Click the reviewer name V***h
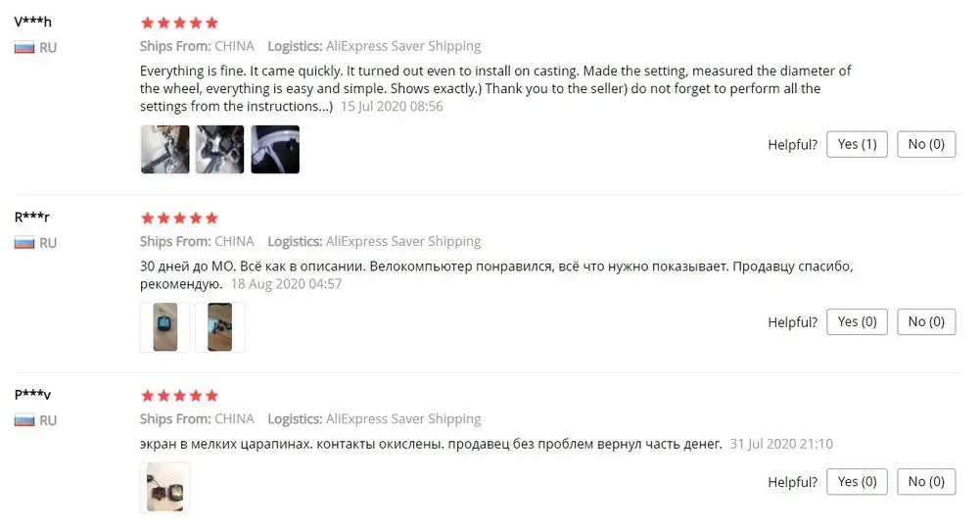 coord(33,22)
